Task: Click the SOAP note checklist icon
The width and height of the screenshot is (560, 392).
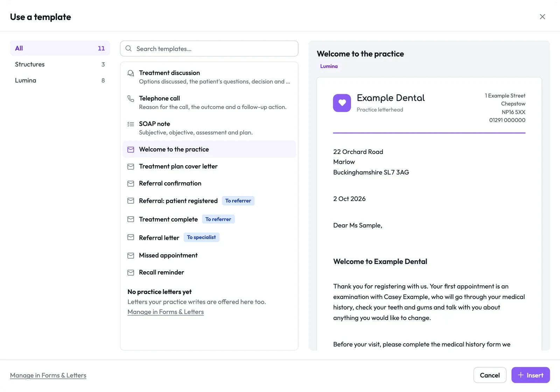Action: [131, 124]
